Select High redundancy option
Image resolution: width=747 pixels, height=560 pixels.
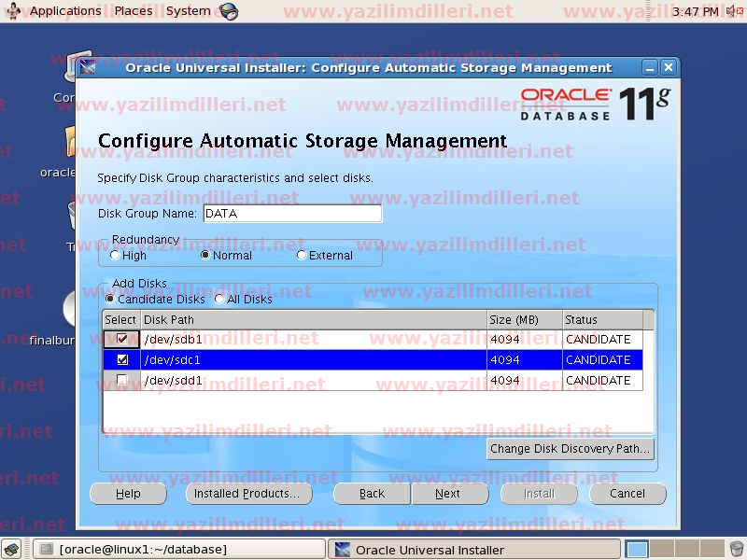[115, 256]
